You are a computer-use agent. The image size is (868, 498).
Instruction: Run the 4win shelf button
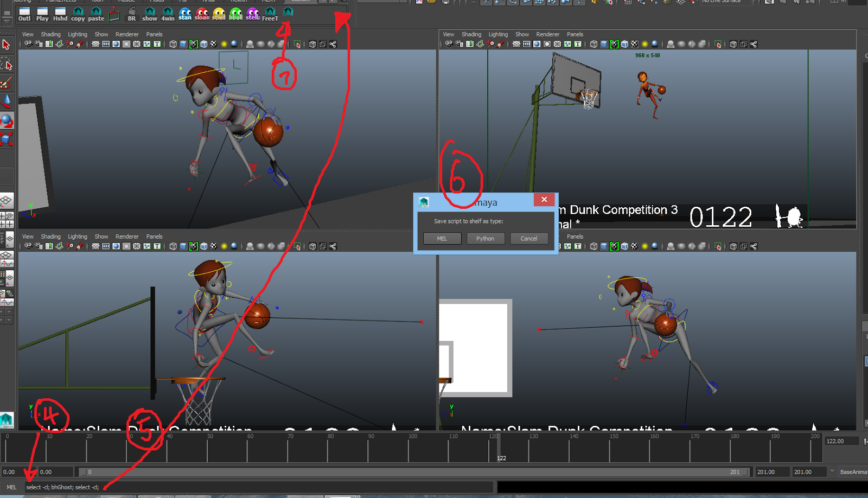click(168, 14)
